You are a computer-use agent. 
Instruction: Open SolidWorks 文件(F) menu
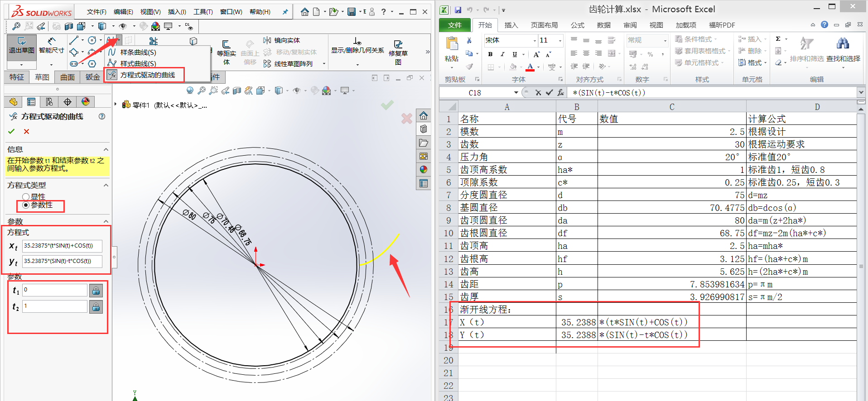[96, 12]
